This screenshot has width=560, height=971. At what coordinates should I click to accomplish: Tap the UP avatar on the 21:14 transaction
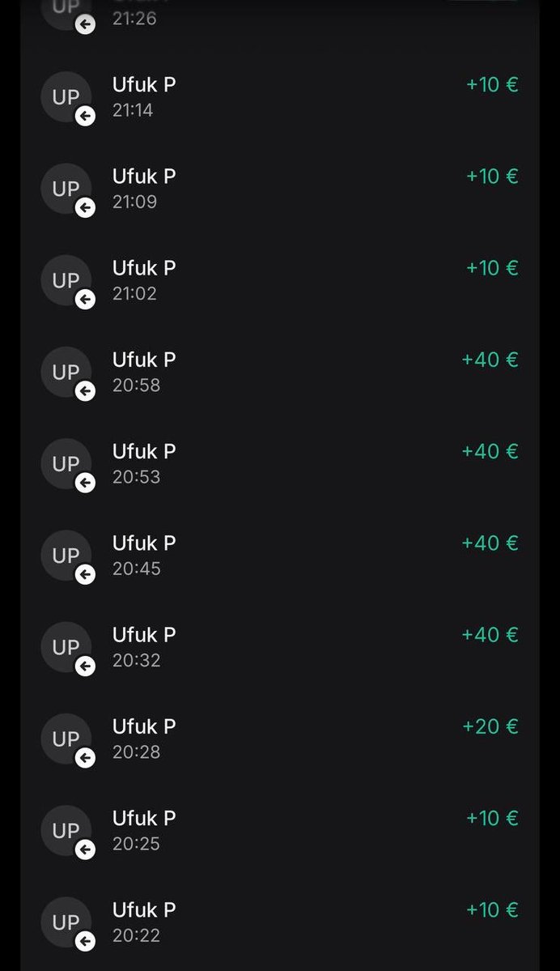pos(66,96)
